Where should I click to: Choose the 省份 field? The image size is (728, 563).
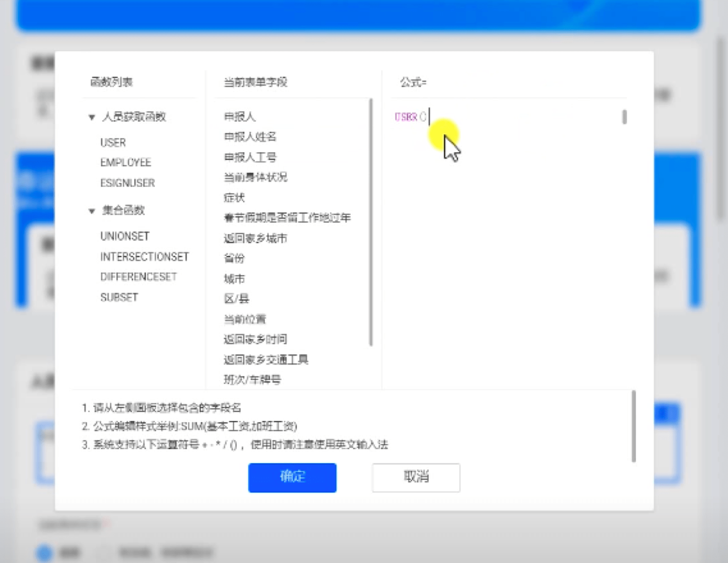[234, 258]
